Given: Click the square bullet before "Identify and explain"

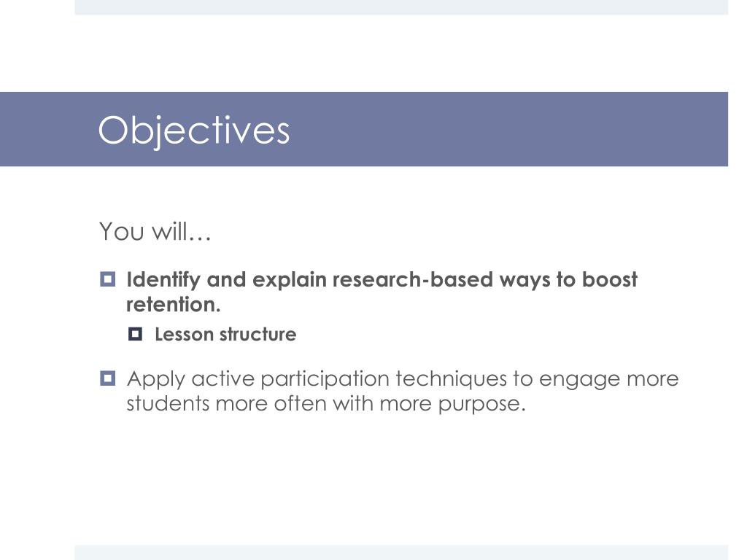Looking at the screenshot, I should click(108, 279).
